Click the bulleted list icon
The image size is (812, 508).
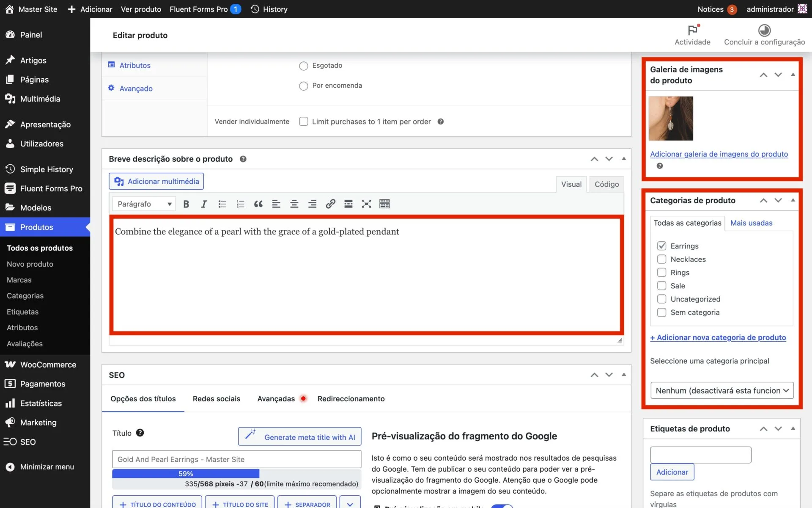[x=222, y=204]
